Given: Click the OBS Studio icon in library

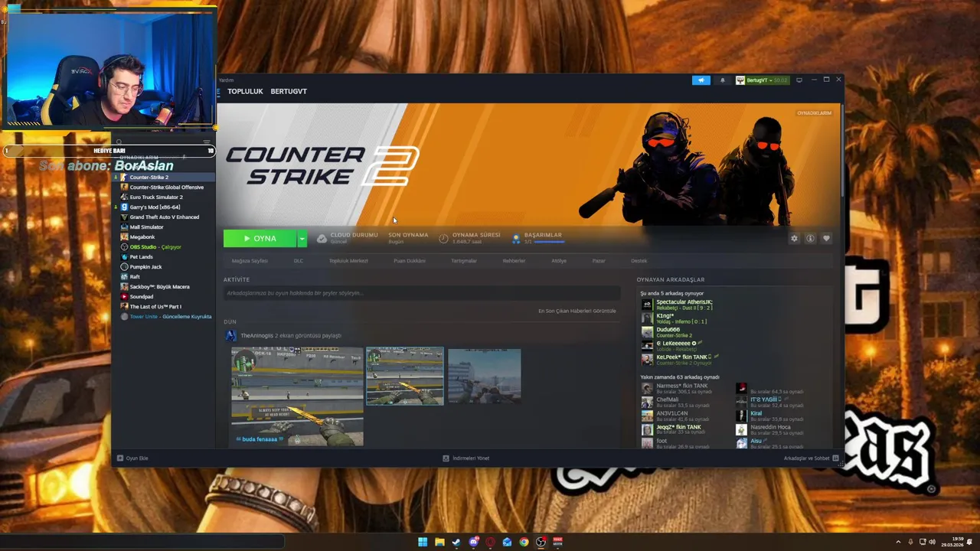Looking at the screenshot, I should (x=124, y=246).
